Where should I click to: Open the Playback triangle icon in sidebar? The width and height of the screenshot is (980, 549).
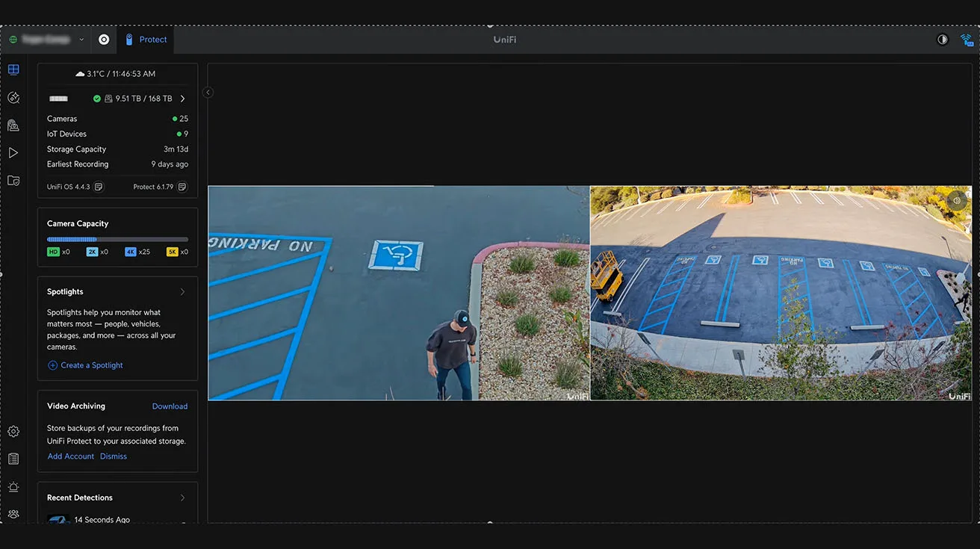pyautogui.click(x=13, y=153)
